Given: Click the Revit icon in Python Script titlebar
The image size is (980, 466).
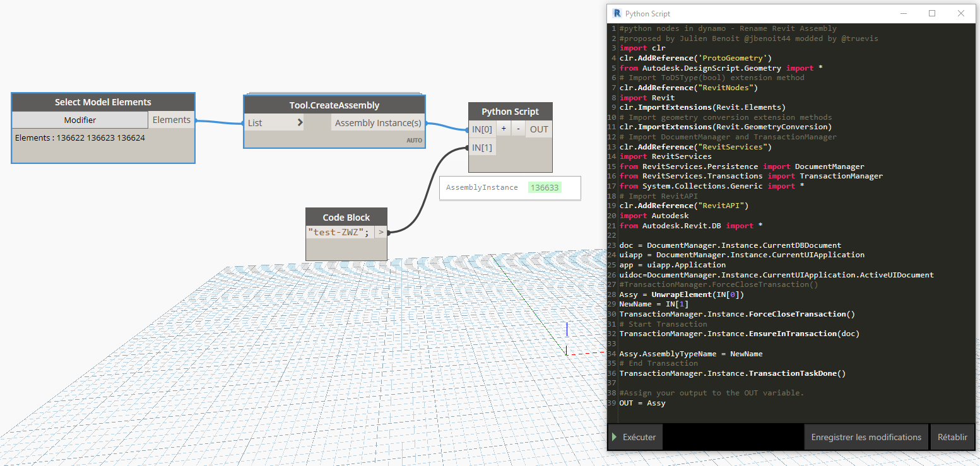Looking at the screenshot, I should point(617,13).
